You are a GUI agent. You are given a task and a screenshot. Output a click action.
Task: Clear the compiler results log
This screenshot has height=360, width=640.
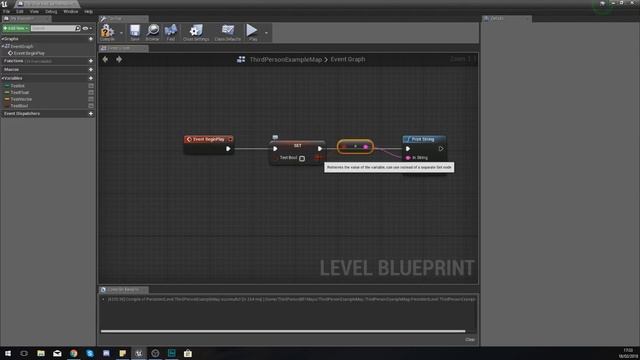click(470, 340)
